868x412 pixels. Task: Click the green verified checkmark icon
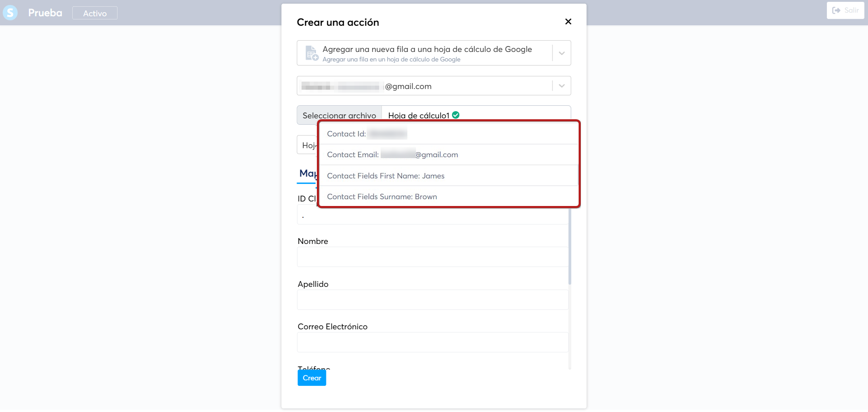[456, 115]
